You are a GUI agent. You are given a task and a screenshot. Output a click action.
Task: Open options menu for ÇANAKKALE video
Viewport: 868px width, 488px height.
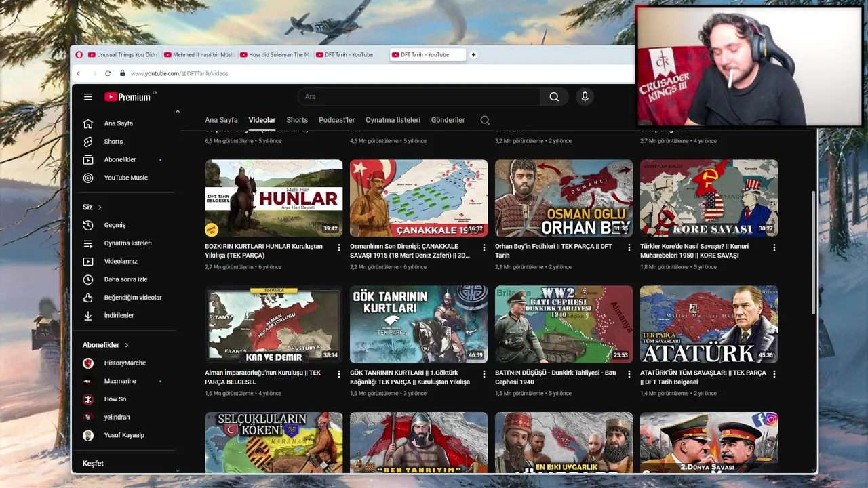tap(484, 248)
